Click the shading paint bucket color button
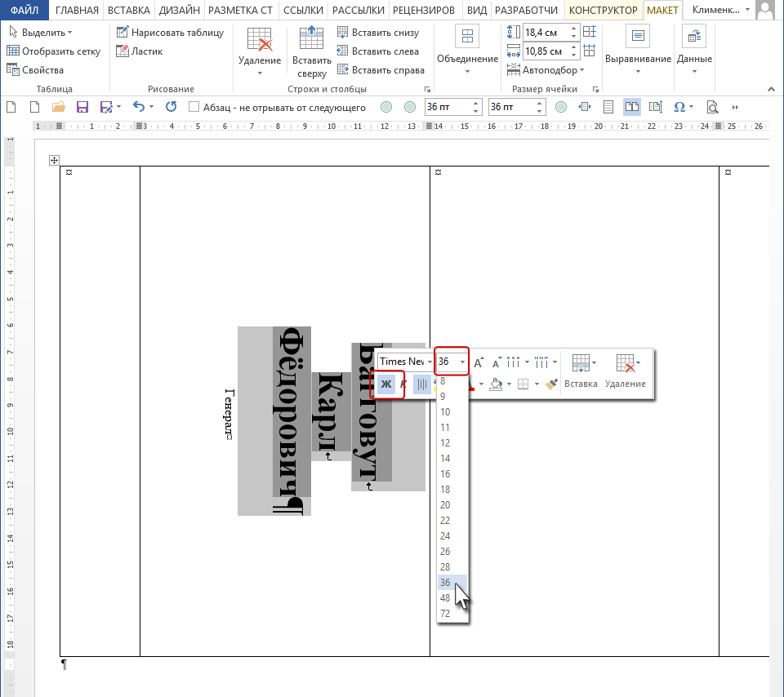 pyautogui.click(x=496, y=384)
